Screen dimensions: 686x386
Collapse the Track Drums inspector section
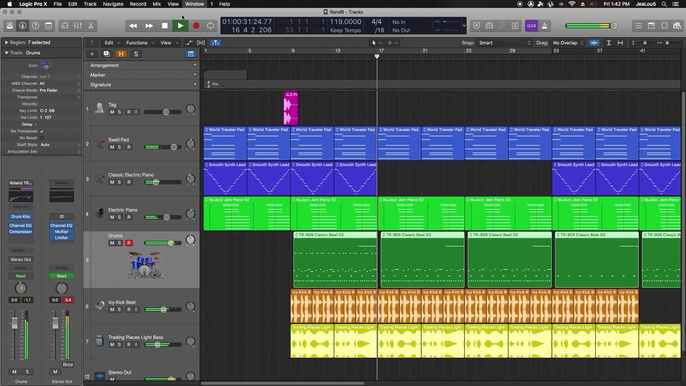tap(7, 53)
